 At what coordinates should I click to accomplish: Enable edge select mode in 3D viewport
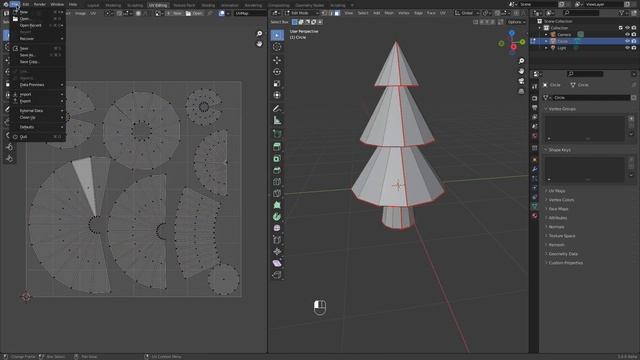point(331,13)
